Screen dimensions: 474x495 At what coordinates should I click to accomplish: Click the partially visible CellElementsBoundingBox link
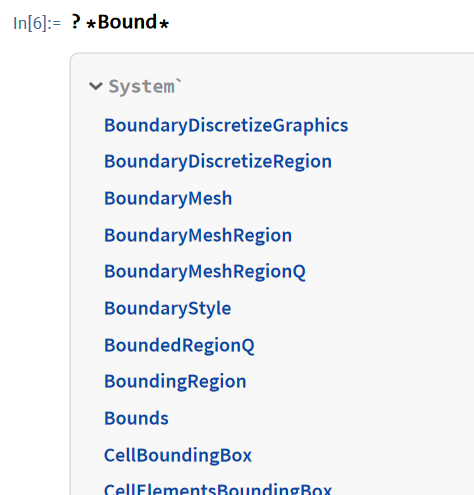[x=218, y=489]
